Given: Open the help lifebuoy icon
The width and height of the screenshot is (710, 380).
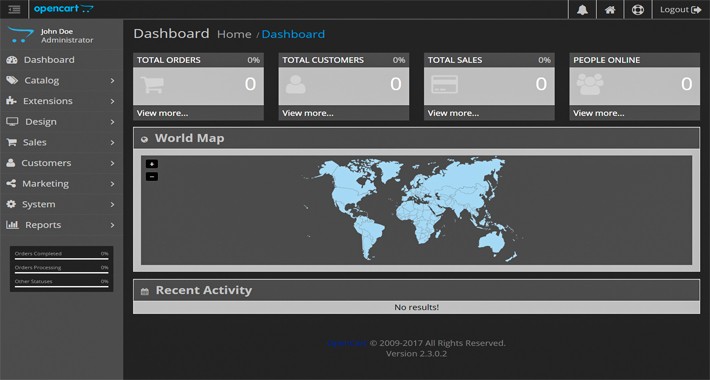Looking at the screenshot, I should 638,10.
